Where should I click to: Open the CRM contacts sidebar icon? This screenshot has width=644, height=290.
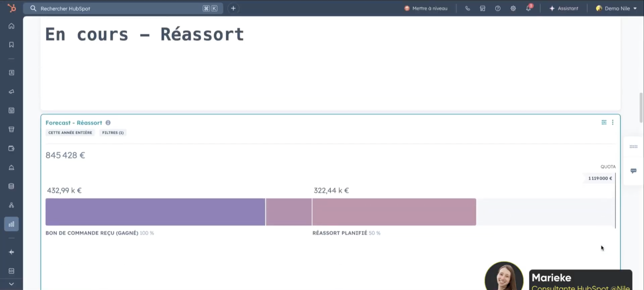(x=11, y=72)
